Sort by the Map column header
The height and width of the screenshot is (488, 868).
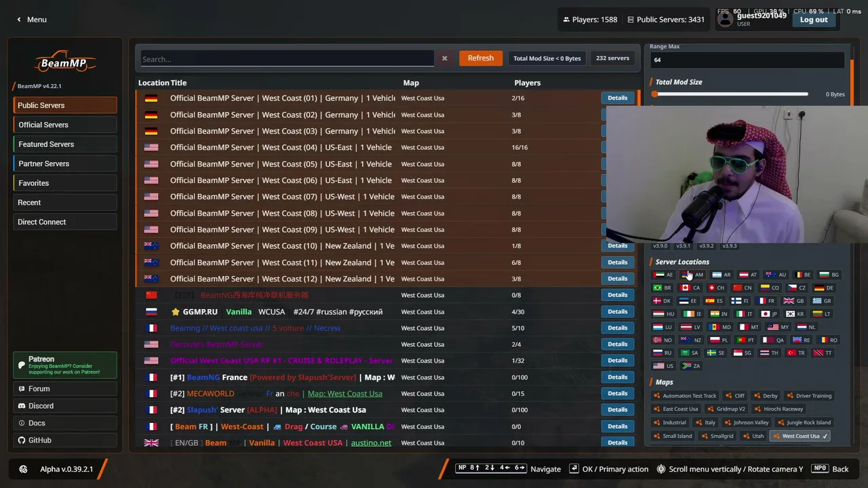(x=411, y=83)
